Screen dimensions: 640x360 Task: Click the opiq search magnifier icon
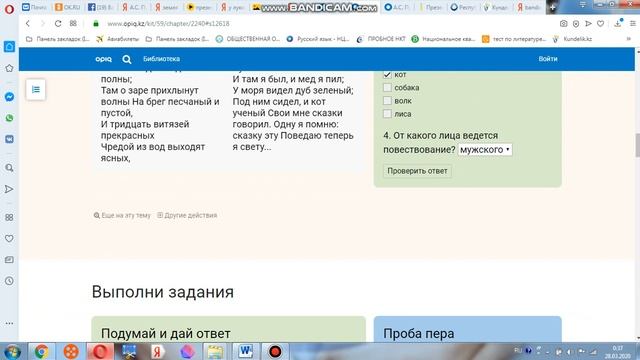coord(127,60)
